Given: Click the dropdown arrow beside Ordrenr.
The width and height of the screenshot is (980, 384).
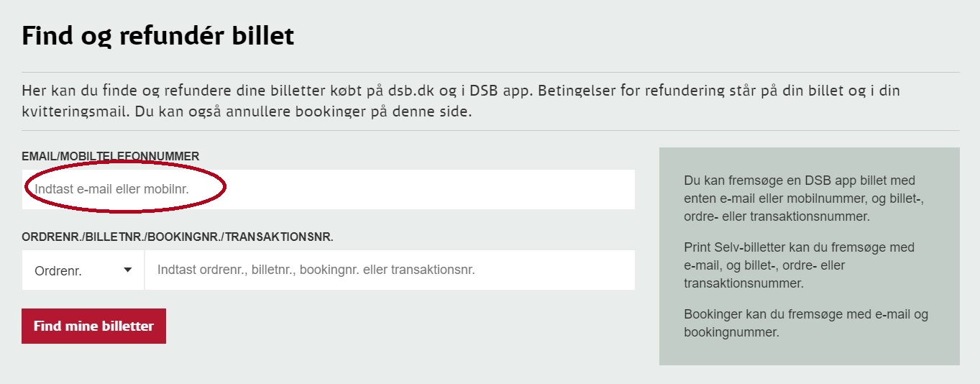Looking at the screenshot, I should 128,270.
